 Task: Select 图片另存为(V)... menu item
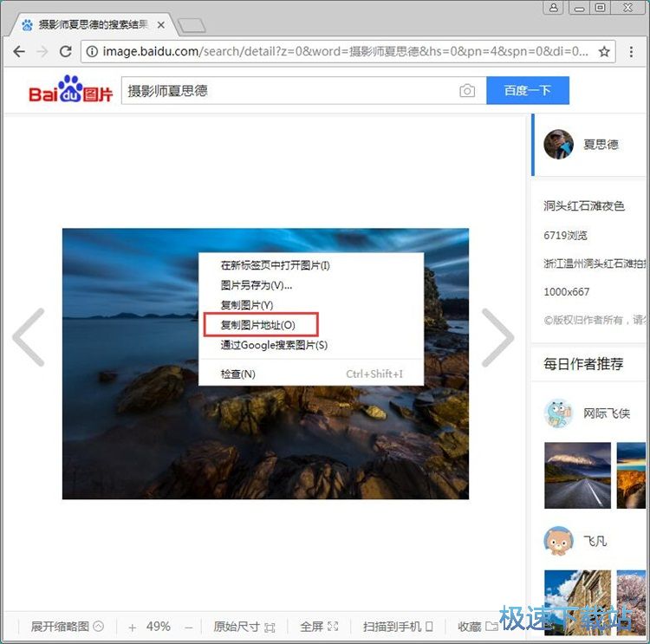tap(311, 285)
